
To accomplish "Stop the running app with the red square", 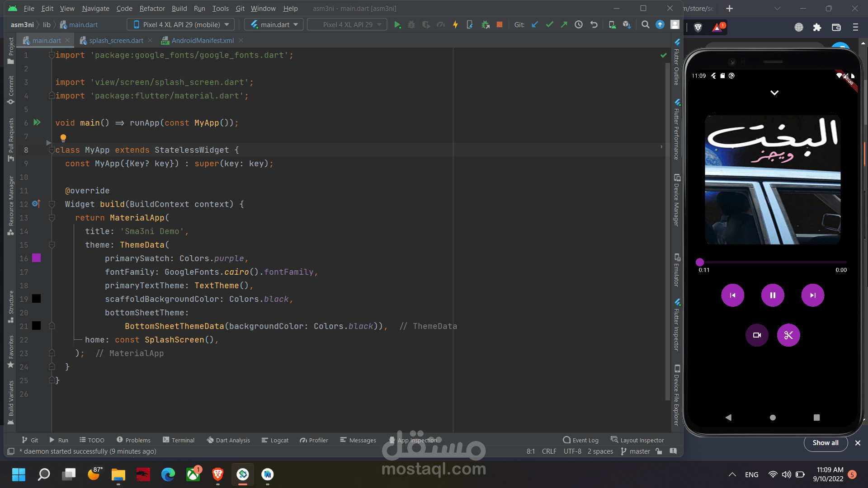I will pos(500,25).
